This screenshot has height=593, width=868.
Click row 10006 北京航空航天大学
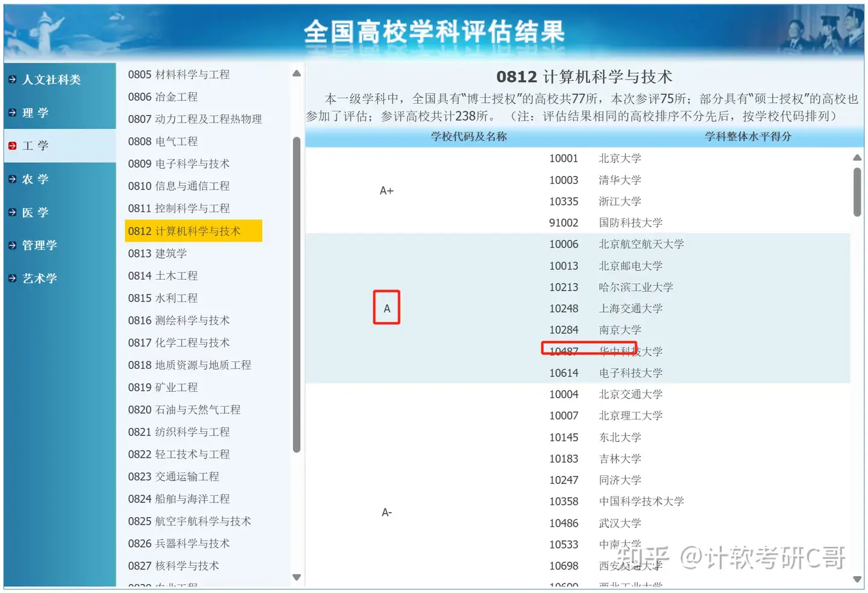(617, 244)
